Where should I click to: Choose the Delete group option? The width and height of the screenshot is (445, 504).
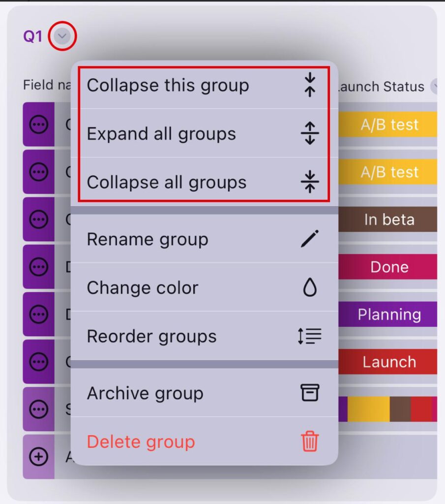[x=141, y=441]
